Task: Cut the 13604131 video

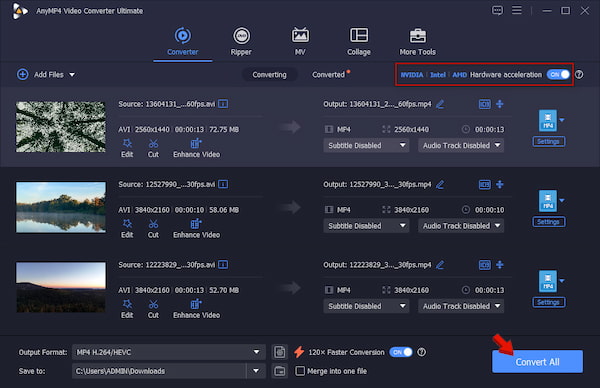Action: tap(153, 148)
